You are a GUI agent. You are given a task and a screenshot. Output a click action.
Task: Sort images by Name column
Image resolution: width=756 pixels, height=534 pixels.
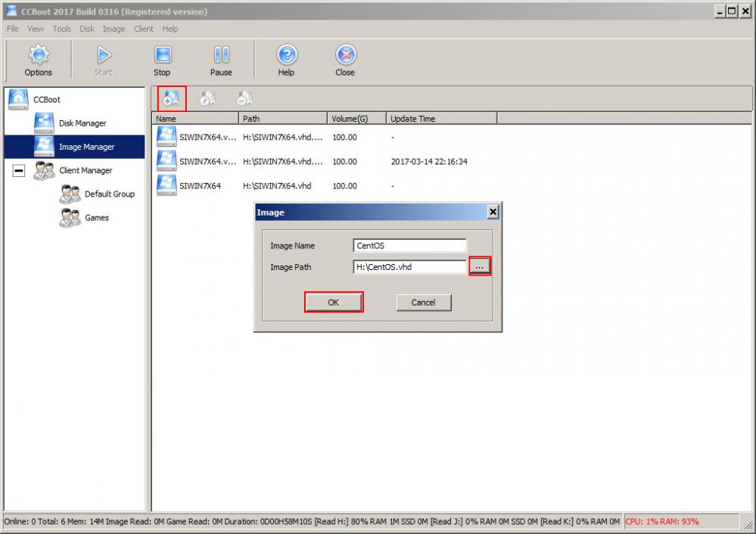[196, 119]
